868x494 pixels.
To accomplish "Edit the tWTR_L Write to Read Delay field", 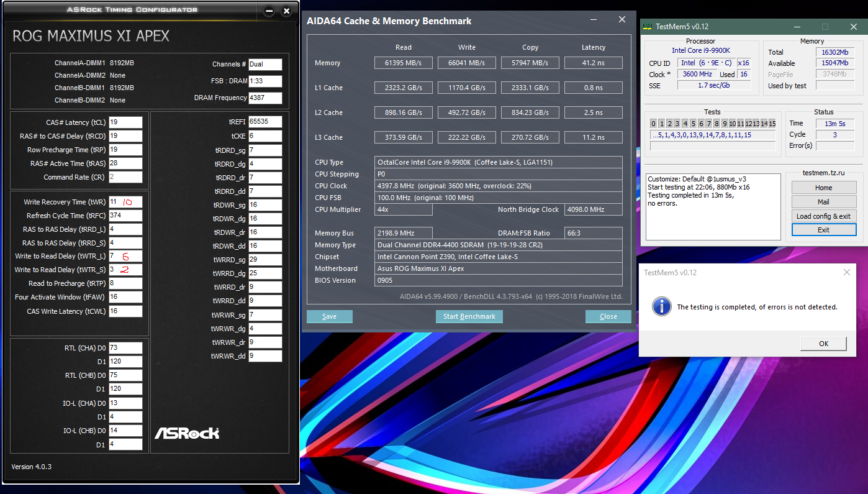I will point(125,256).
